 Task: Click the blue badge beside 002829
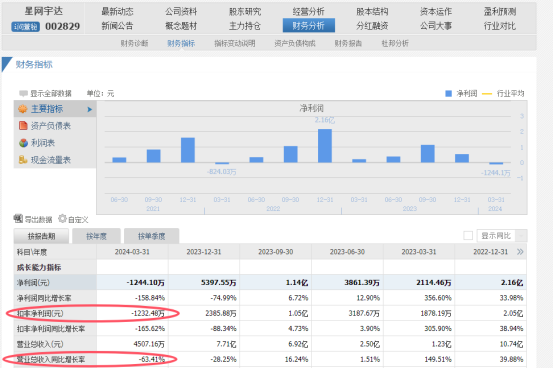click(25, 27)
